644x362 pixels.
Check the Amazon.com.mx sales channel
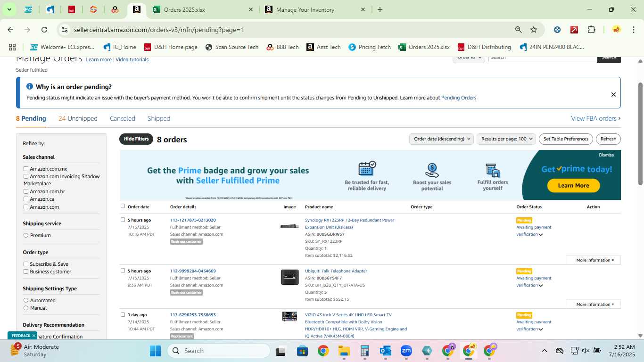[x=26, y=169]
